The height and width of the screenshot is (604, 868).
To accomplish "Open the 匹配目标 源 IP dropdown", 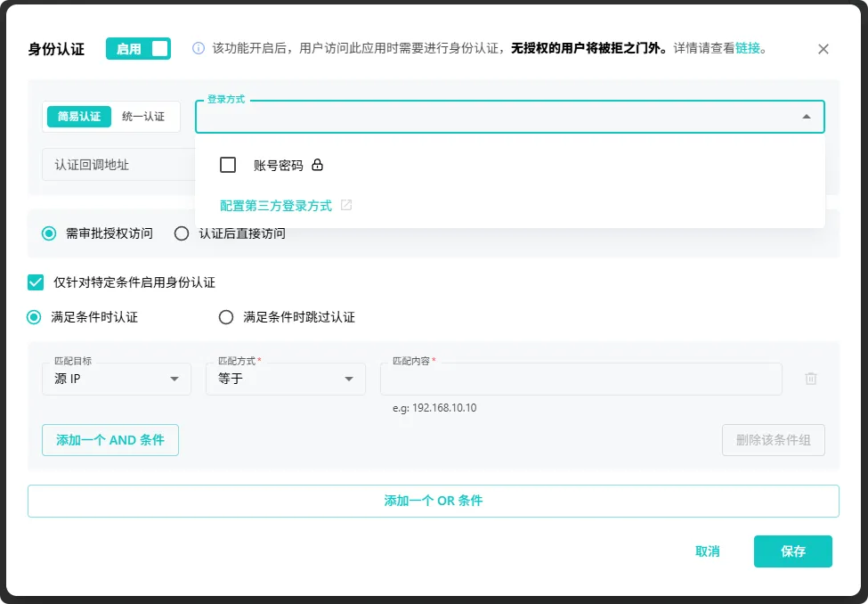I will point(117,379).
